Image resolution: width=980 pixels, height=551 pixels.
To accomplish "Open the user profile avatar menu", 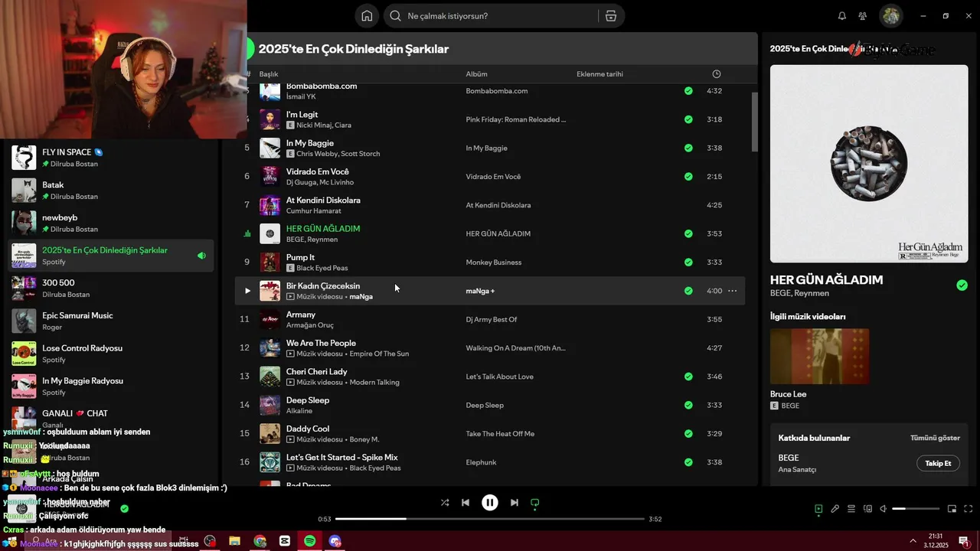I will tap(890, 15).
